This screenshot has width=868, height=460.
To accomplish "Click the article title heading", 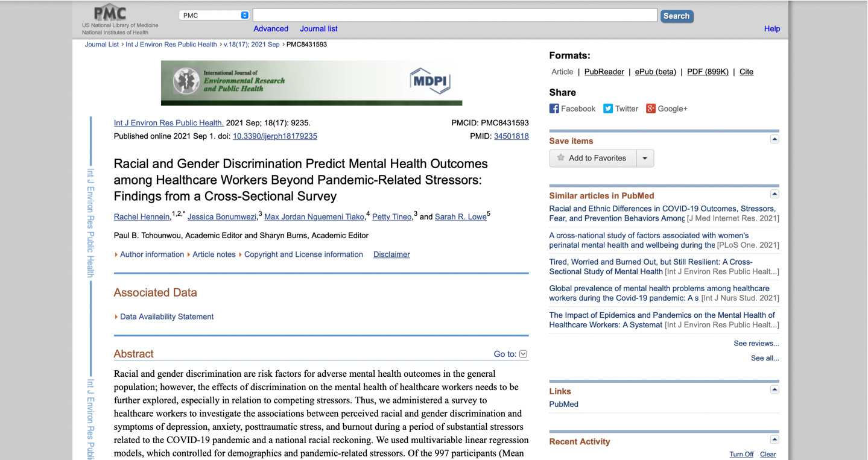I will click(301, 180).
